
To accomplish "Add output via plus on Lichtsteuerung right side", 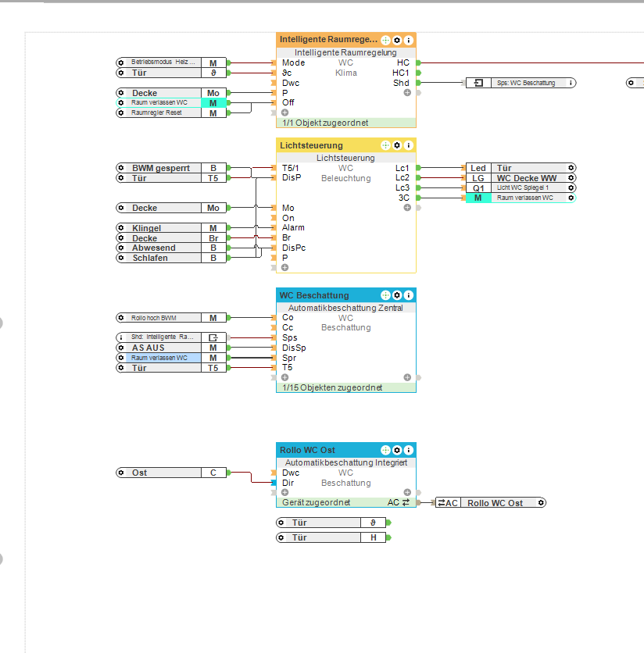I will (x=407, y=208).
